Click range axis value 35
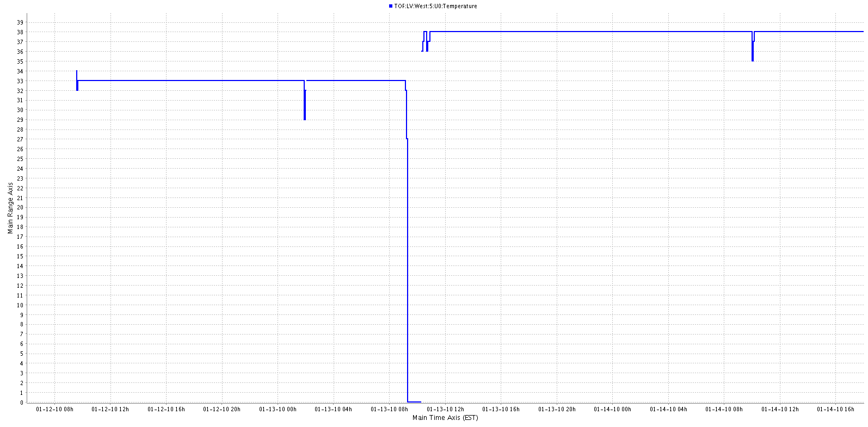Screen dimensions: 868x427 tap(20, 61)
